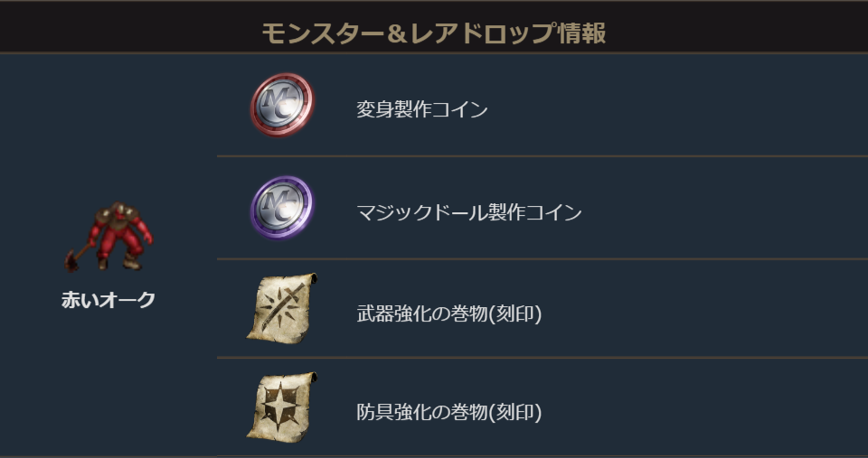Select the 武器強化の巻物(刻印) scroll icon

[x=282, y=309]
